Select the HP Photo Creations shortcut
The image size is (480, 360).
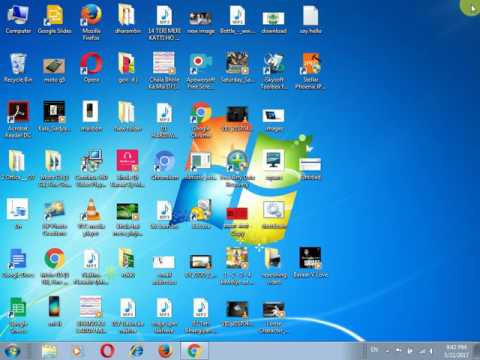pyautogui.click(x=54, y=217)
